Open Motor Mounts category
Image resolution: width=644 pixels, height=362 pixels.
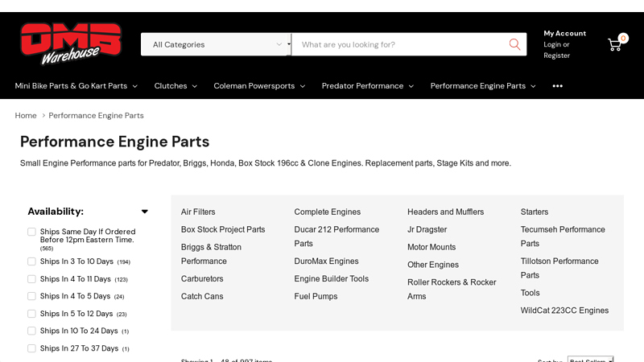tap(431, 247)
